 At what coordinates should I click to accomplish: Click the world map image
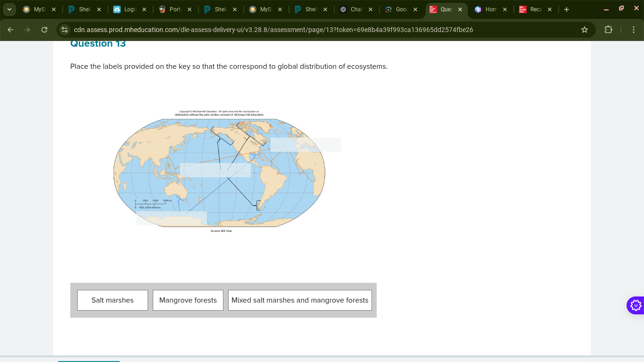click(219, 173)
